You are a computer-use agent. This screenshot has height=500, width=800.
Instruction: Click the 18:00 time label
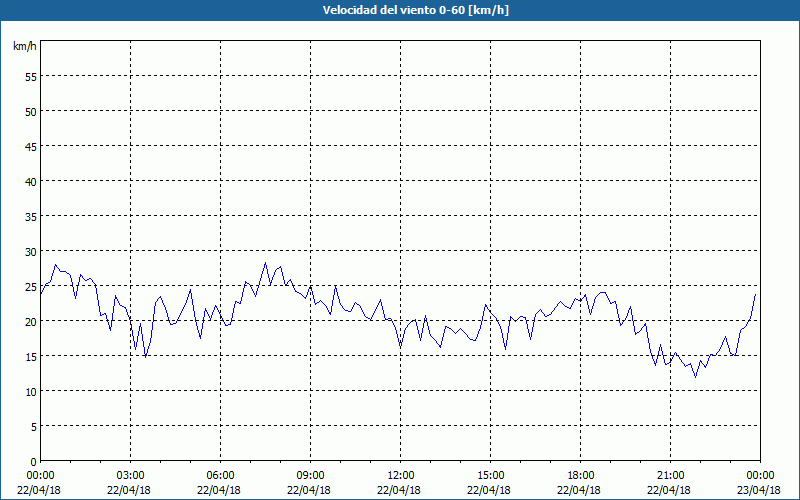(x=581, y=476)
